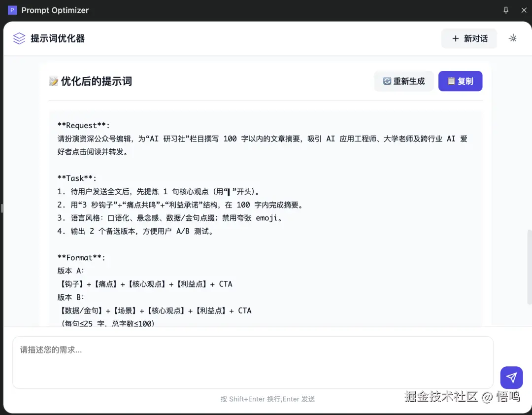Select the layers icon beside 提示词优化器 title
This screenshot has height=415, width=532.
click(x=19, y=38)
